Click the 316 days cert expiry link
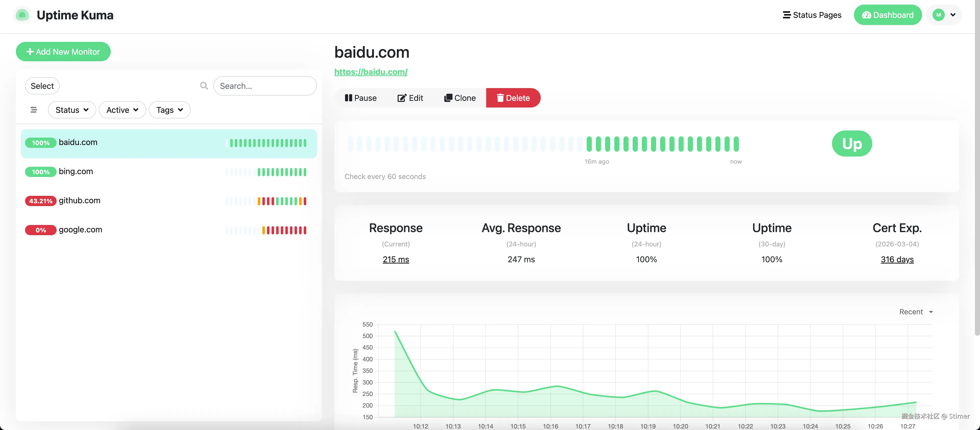Image resolution: width=980 pixels, height=430 pixels. click(897, 259)
